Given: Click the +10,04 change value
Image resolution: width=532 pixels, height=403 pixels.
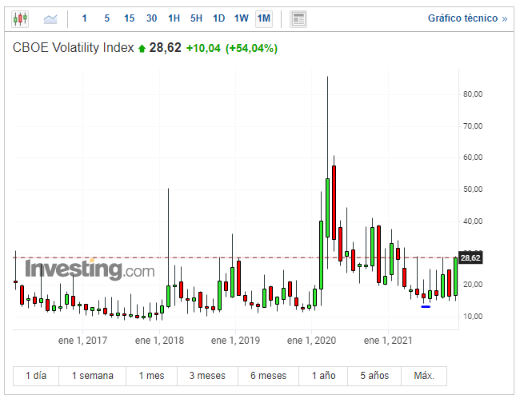Looking at the screenshot, I should pos(203,48).
